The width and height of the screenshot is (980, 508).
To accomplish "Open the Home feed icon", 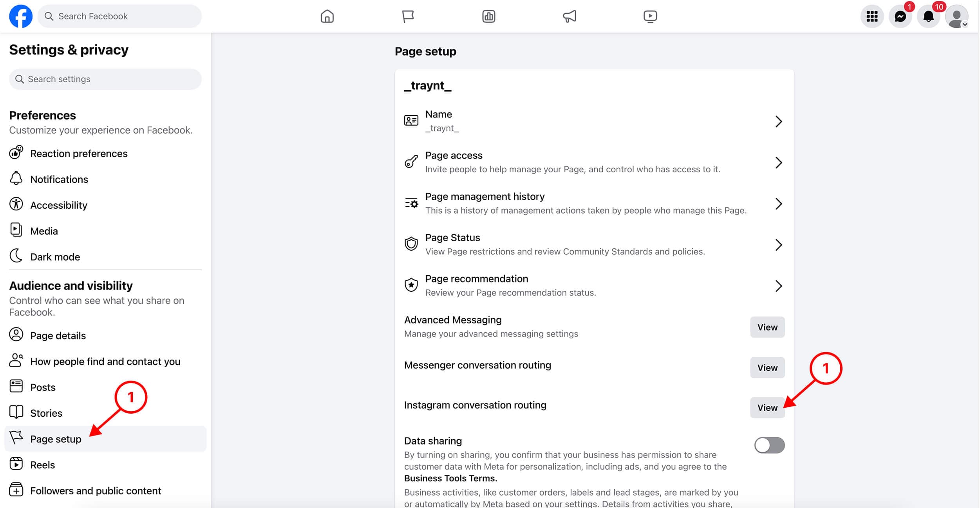I will point(327,16).
